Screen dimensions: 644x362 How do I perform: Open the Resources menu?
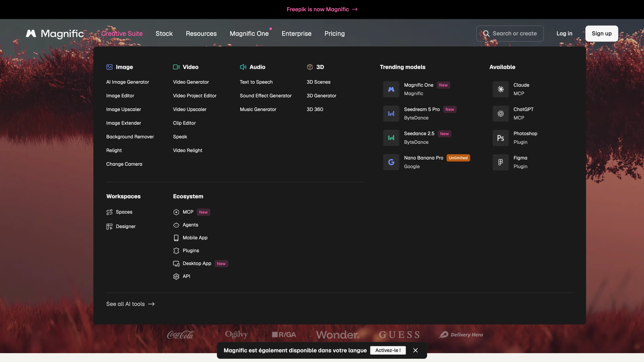[x=201, y=33]
